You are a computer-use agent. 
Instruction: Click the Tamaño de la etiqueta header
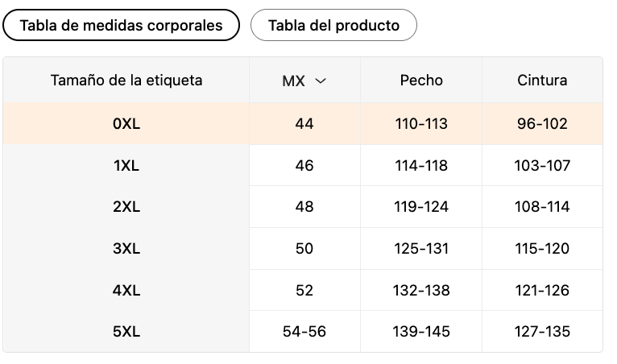(x=126, y=81)
